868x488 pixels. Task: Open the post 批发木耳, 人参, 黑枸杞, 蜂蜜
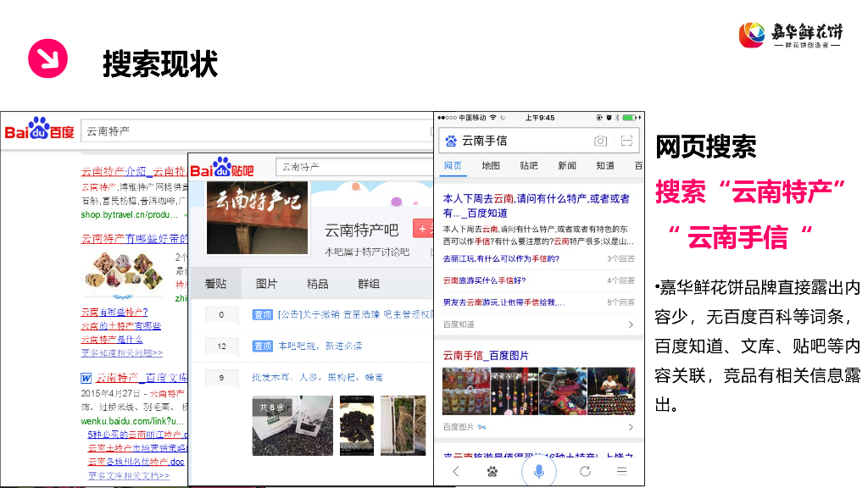(x=317, y=377)
